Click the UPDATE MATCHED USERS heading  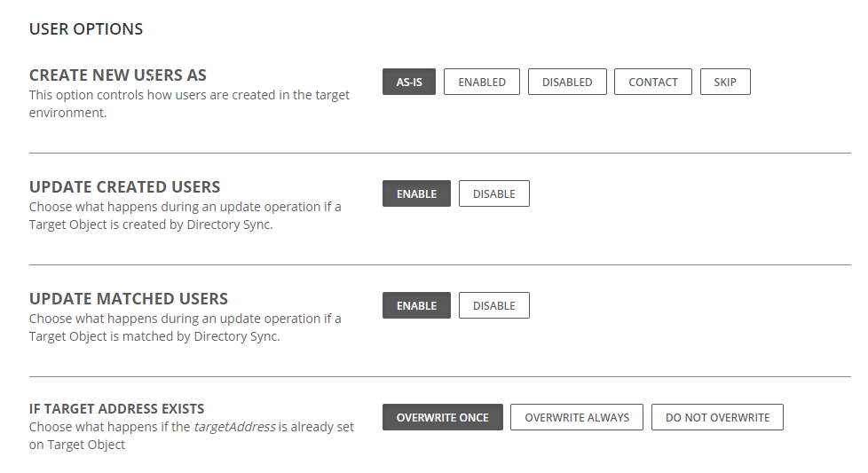pos(129,299)
